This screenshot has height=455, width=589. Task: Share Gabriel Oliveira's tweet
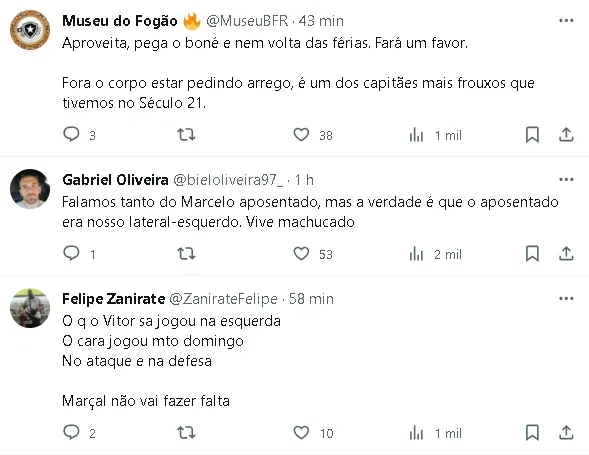(566, 254)
